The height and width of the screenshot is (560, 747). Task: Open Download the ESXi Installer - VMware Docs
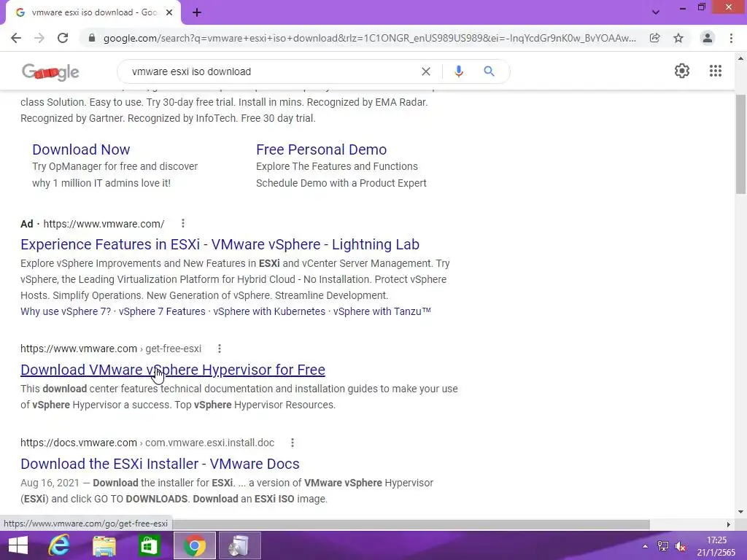tap(160, 464)
